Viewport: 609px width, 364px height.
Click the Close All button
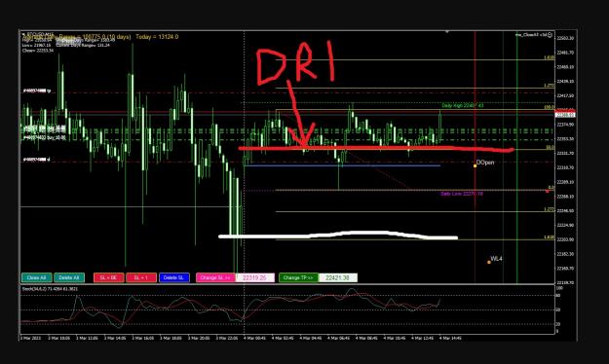click(x=36, y=277)
